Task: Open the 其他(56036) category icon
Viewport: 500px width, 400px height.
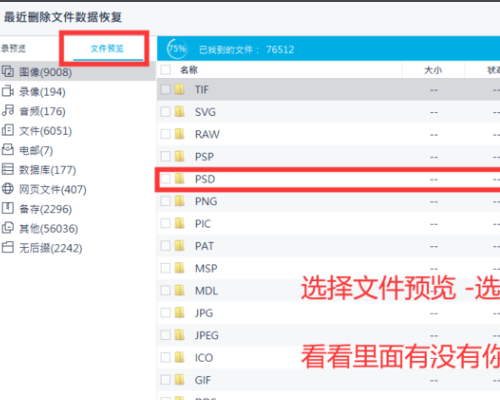Action: pyautogui.click(x=8, y=228)
